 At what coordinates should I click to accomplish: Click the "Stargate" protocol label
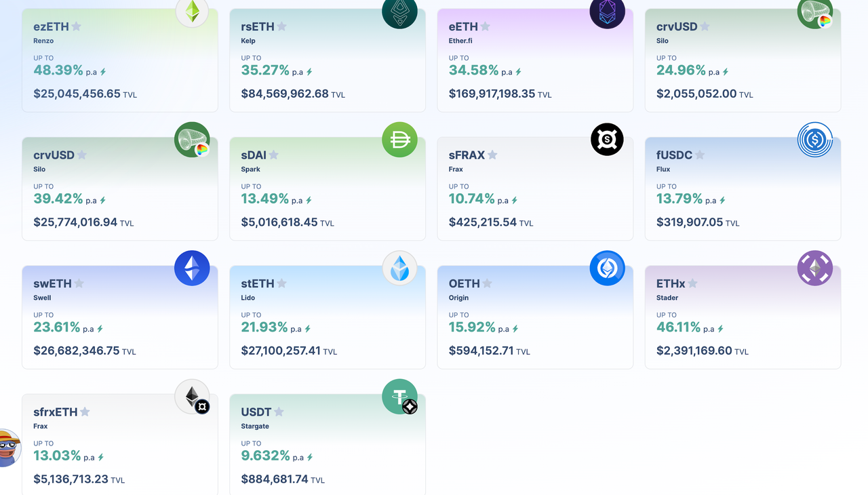coord(255,427)
